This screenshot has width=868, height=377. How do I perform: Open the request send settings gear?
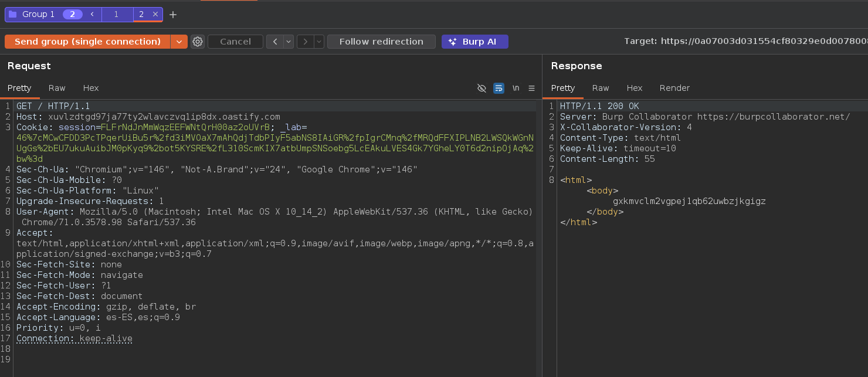[198, 42]
